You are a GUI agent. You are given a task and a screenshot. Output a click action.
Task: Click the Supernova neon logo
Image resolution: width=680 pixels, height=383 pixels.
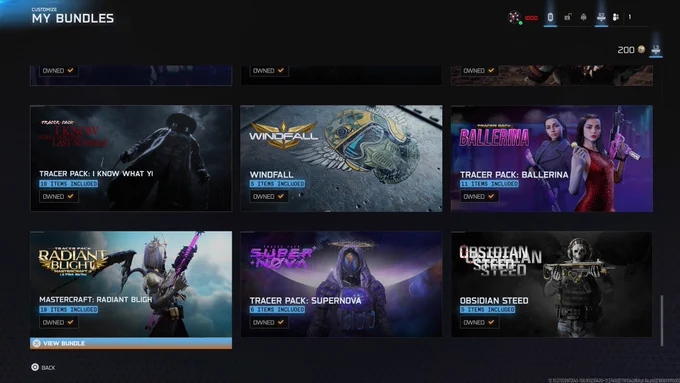coord(282,257)
